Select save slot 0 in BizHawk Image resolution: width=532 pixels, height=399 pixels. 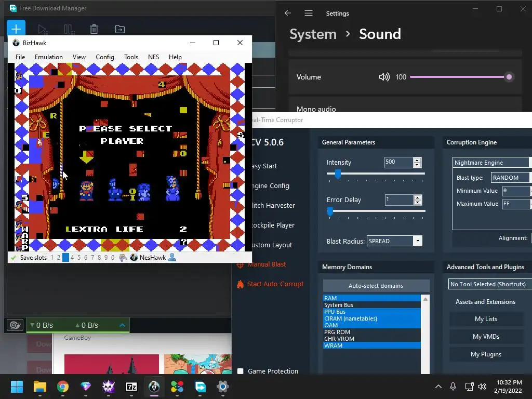tap(113, 258)
